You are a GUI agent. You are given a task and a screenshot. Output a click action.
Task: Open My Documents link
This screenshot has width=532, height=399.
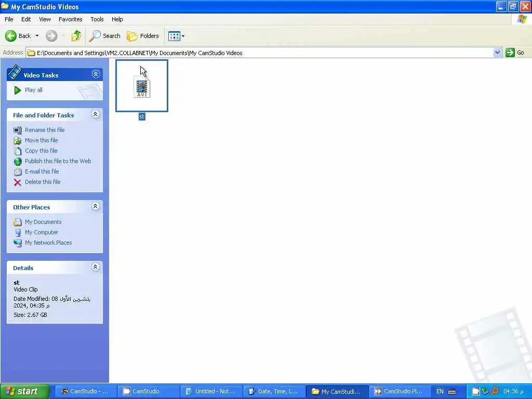[43, 222]
